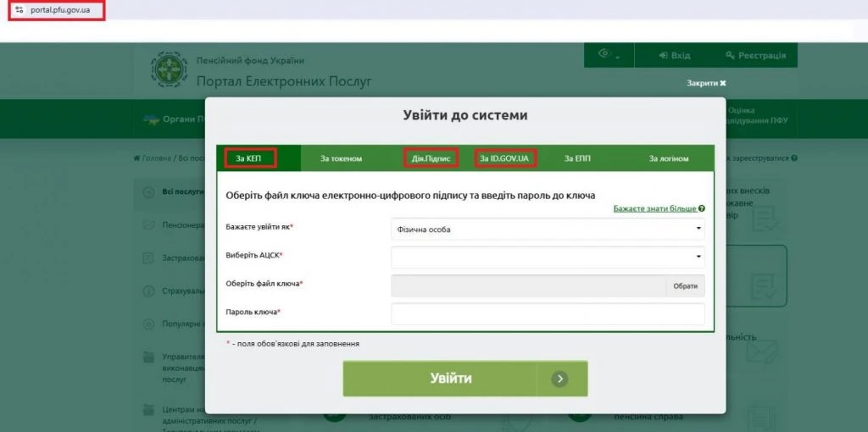Click the Страхувальнику sidebar info icon
The height and width of the screenshot is (432, 868).
[148, 291]
